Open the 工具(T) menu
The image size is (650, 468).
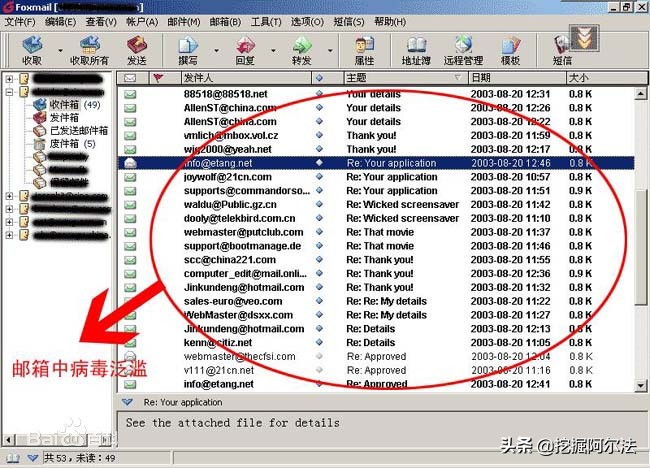[x=266, y=22]
